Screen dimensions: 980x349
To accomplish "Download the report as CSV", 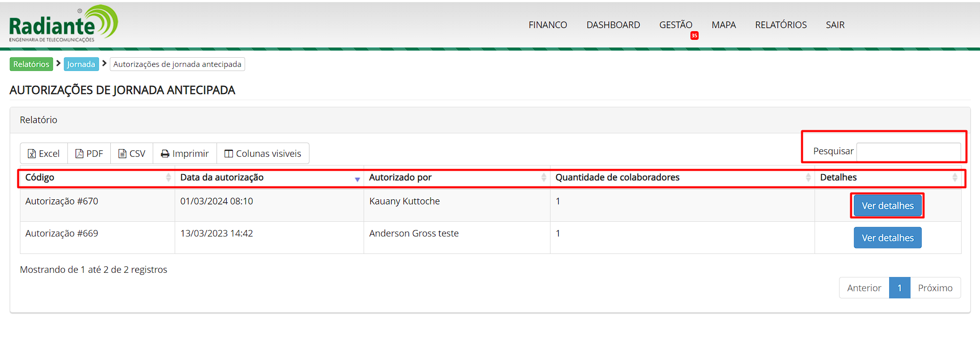I will click(132, 153).
